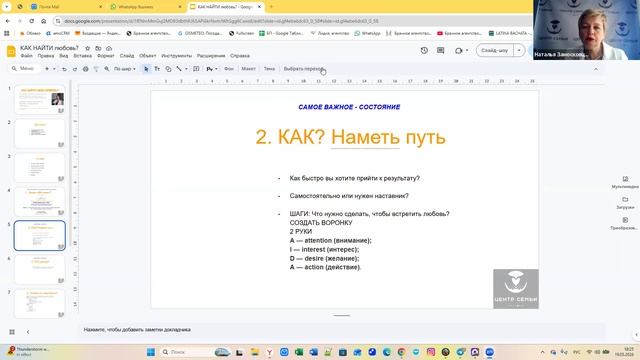
Task: Expand the line type dropdown arrow
Action: (x=186, y=69)
